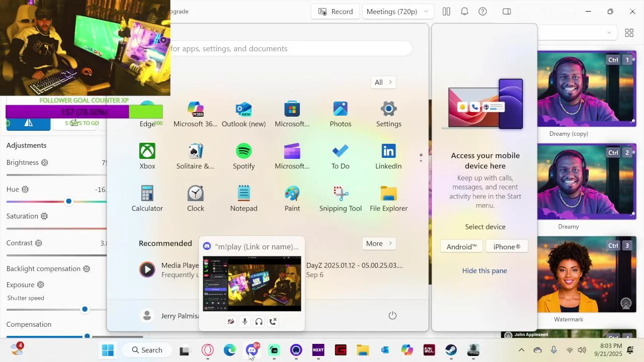The width and height of the screenshot is (644, 362).
Task: Click the volume speaker tray icon
Action: pos(582,350)
